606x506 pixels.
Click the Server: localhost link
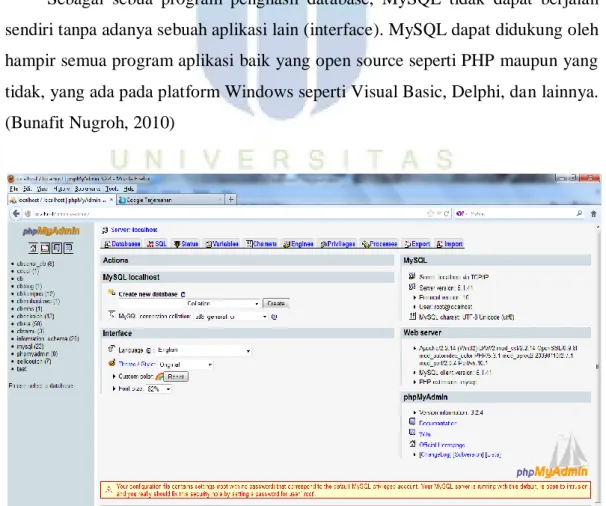(x=134, y=230)
